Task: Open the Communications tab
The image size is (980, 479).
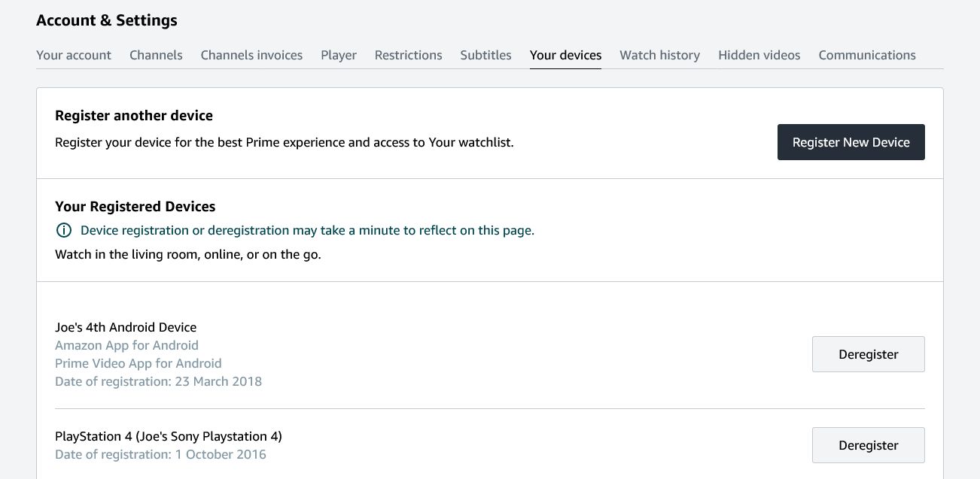Action: 867,55
